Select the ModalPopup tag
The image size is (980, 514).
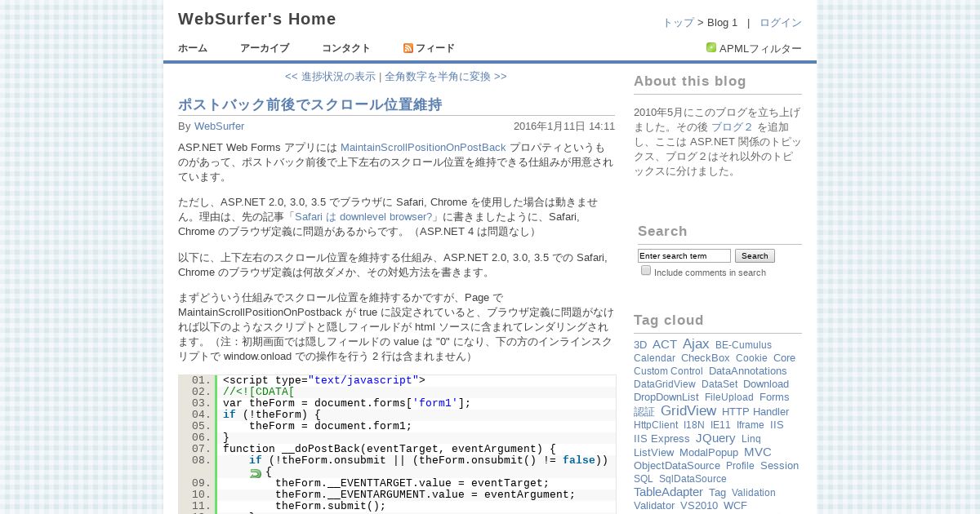[709, 452]
